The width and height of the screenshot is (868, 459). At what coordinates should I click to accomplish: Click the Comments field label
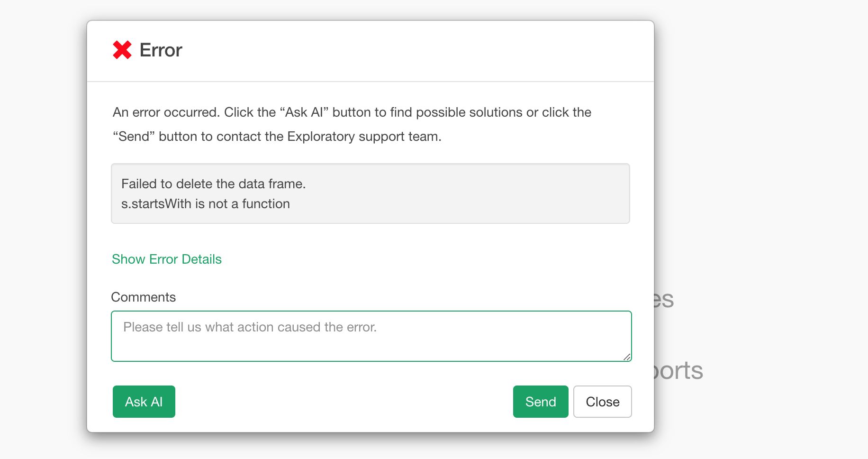click(144, 297)
